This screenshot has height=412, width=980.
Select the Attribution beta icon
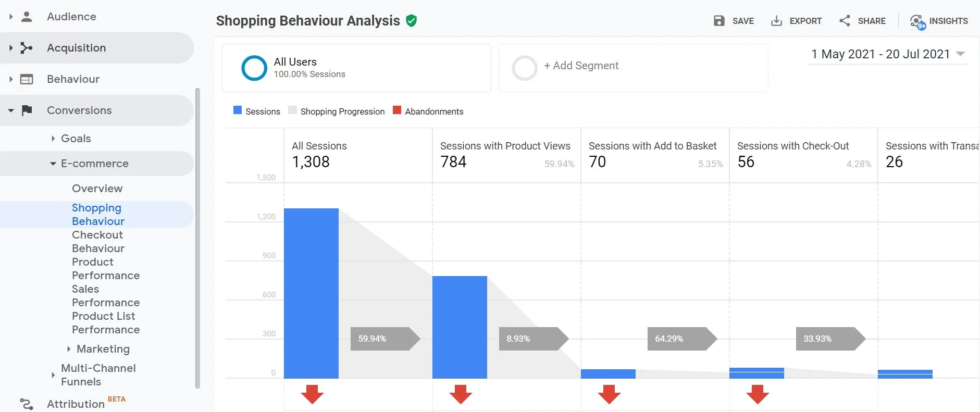(26, 403)
